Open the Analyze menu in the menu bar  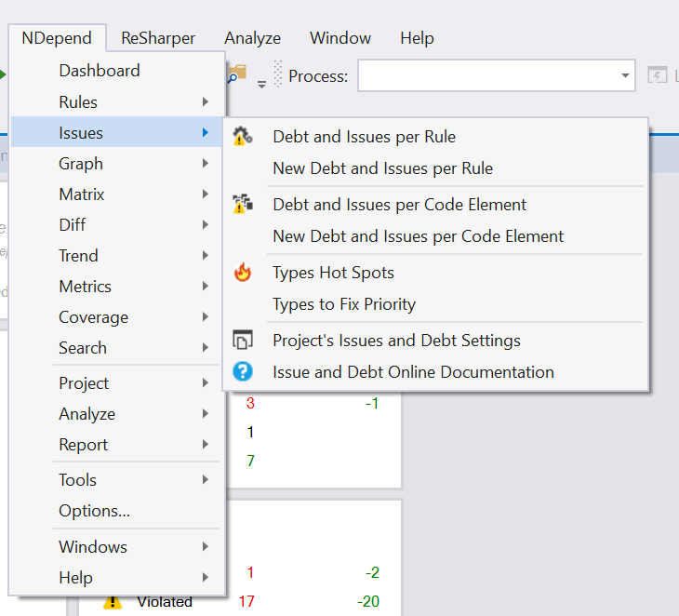[252, 38]
